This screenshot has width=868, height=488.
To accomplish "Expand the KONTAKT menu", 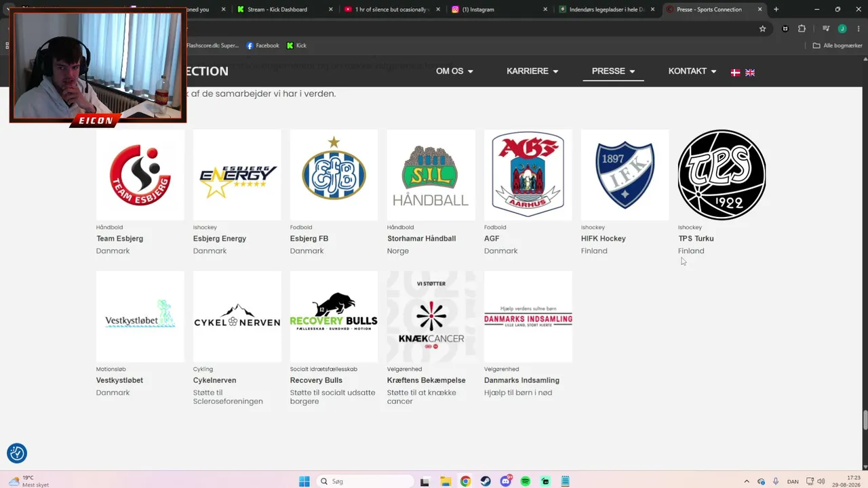I will tap(692, 71).
